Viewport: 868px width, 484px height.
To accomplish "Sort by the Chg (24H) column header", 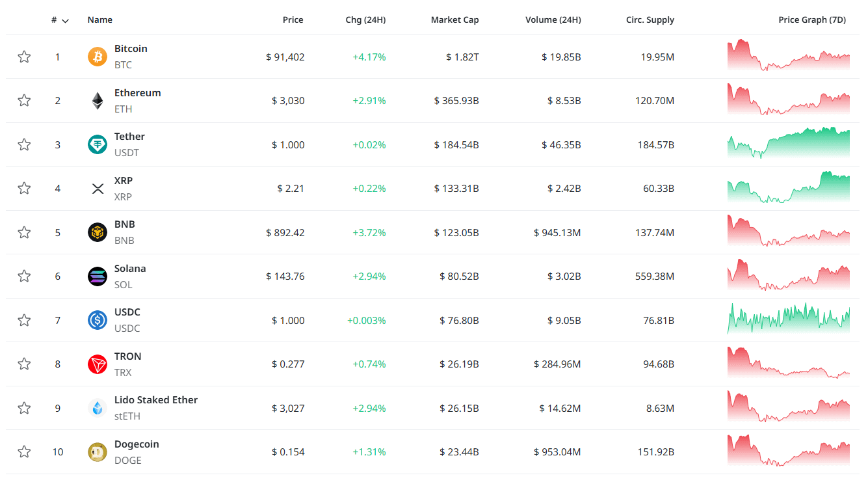I will click(365, 20).
